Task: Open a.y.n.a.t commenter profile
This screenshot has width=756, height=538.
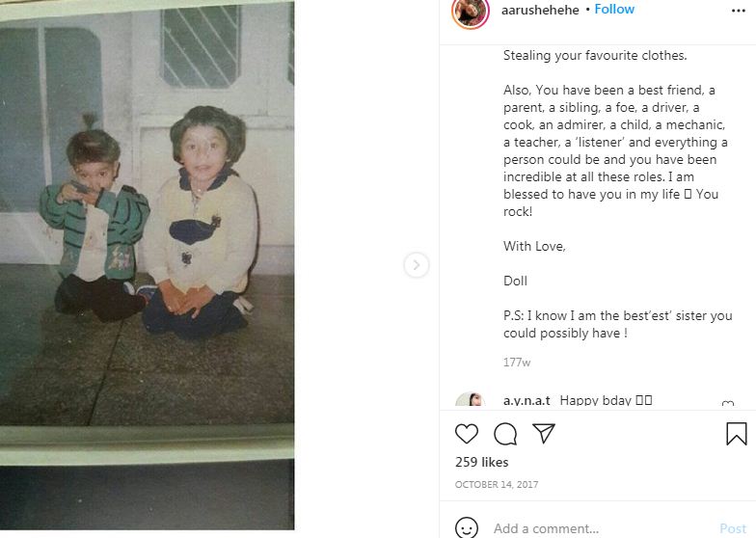Action: click(x=526, y=401)
